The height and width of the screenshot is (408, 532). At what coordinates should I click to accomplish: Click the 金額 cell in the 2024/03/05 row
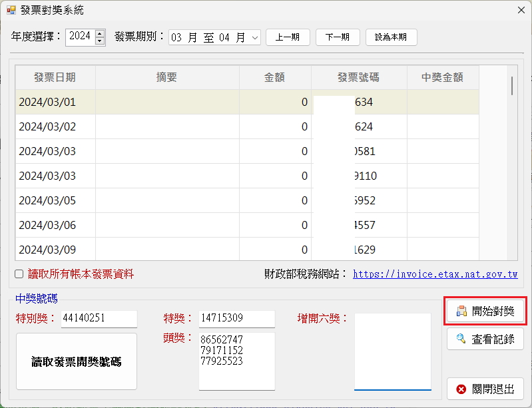(275, 200)
